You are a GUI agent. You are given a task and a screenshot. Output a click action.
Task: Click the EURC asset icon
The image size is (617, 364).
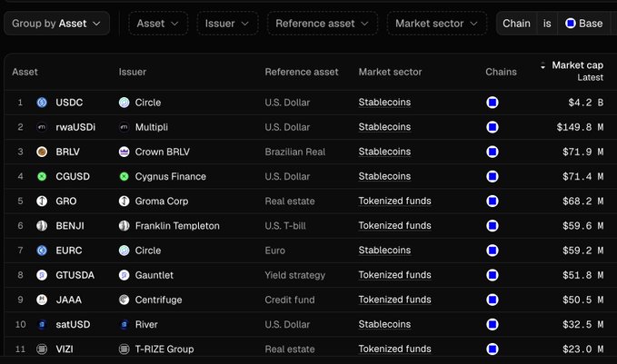tap(42, 251)
